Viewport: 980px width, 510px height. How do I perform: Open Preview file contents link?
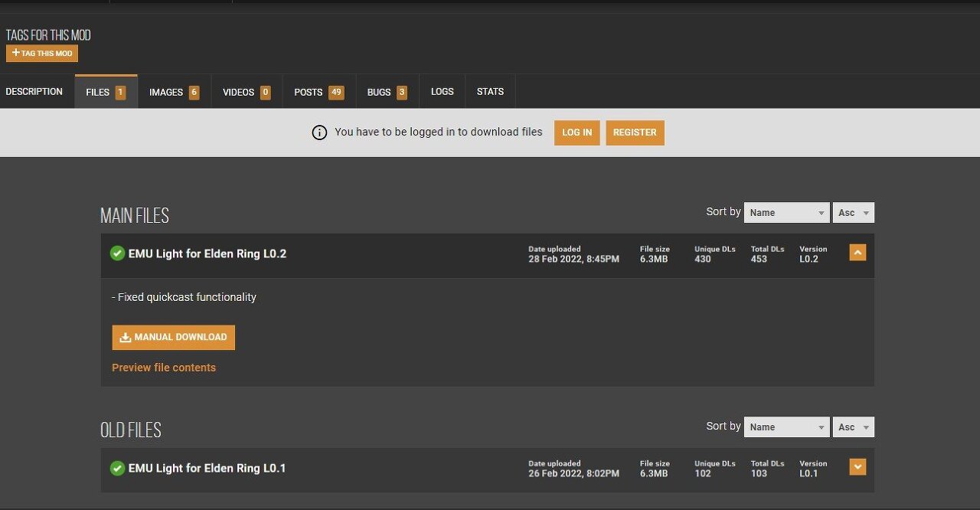[164, 368]
